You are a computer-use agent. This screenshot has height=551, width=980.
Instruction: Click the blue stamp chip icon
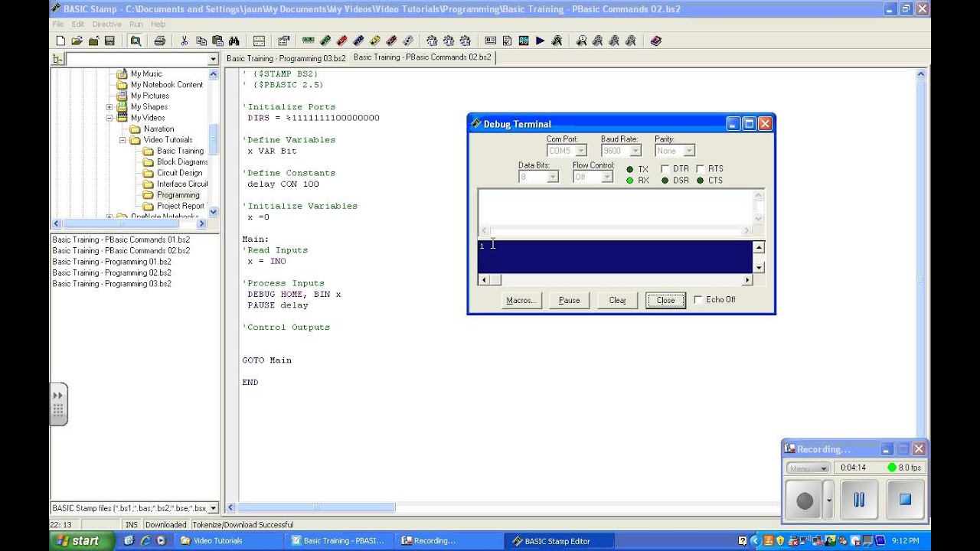coord(358,41)
